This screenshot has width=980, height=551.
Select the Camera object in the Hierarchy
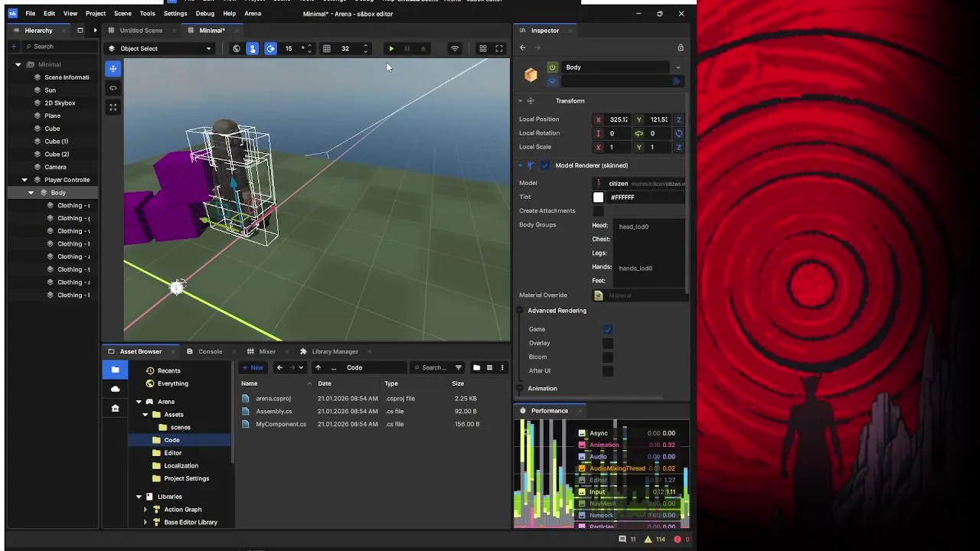[55, 167]
